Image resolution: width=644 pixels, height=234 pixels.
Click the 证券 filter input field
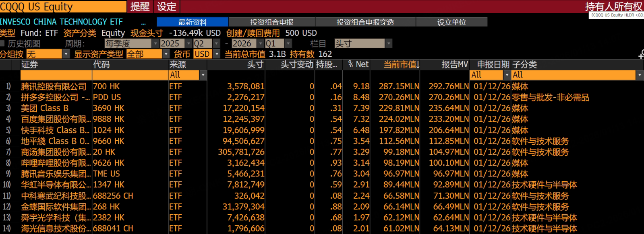pos(56,75)
